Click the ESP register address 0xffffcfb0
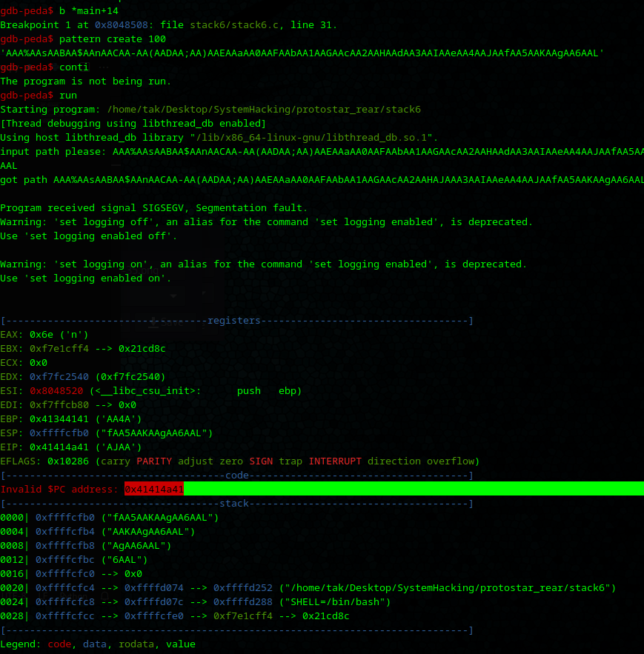Image resolution: width=644 pixels, height=654 pixels. pos(59,433)
